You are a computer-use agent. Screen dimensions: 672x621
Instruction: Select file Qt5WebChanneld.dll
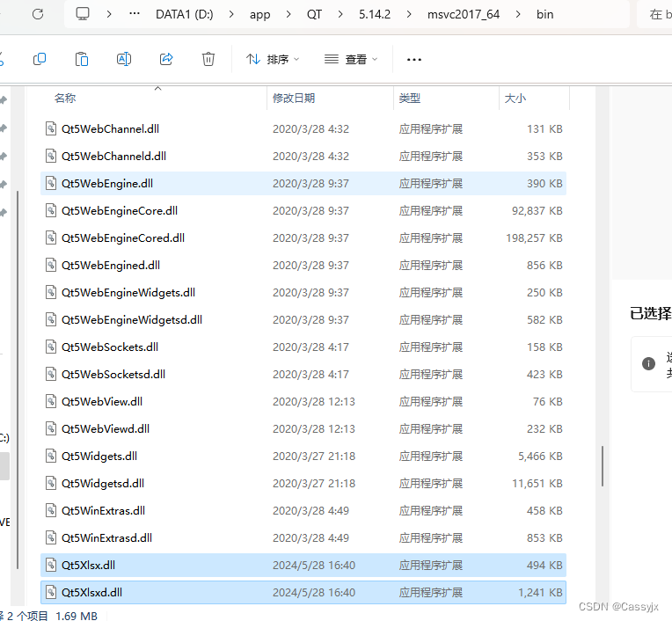303,156
